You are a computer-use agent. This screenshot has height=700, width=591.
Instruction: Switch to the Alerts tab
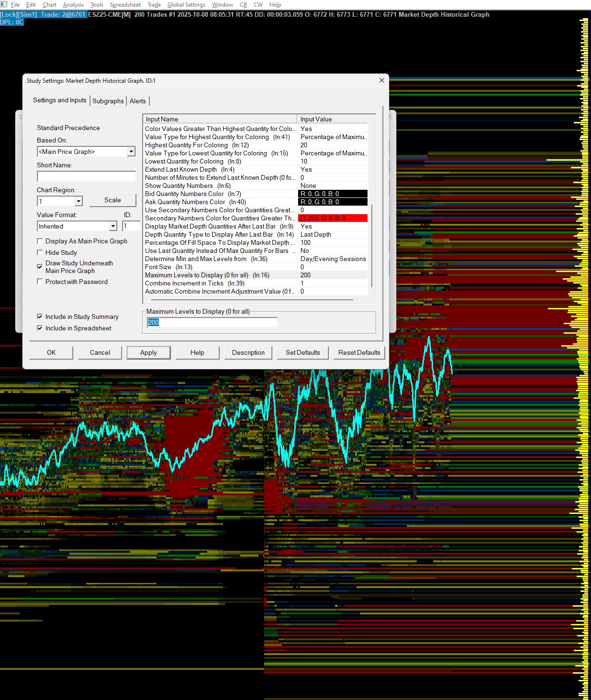point(138,101)
